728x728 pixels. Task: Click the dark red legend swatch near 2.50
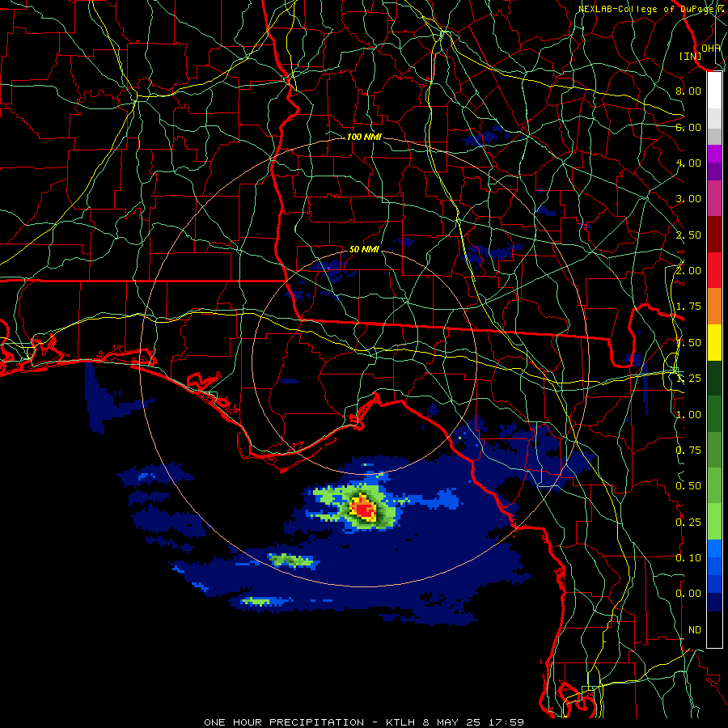(714, 235)
